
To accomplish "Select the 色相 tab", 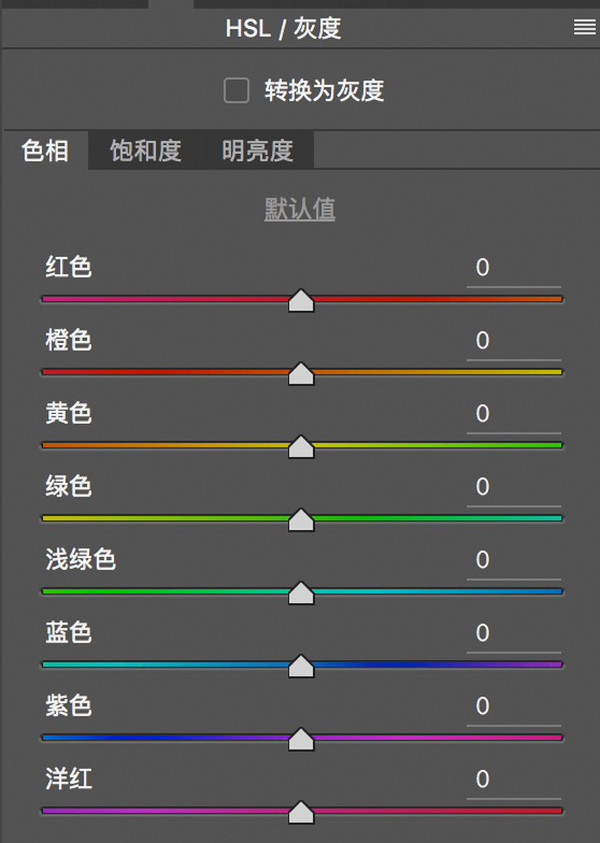I will click(x=44, y=151).
